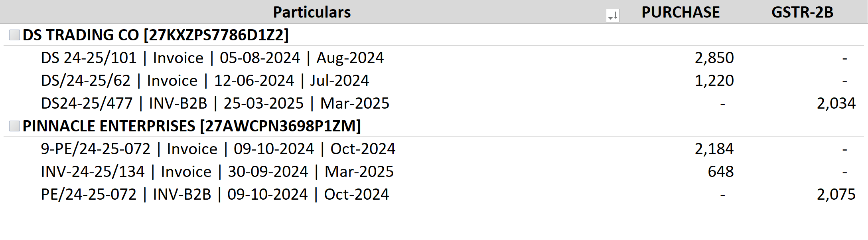868x240 pixels.
Task: Click the purchase amount 1,220 cell
Action: (714, 81)
